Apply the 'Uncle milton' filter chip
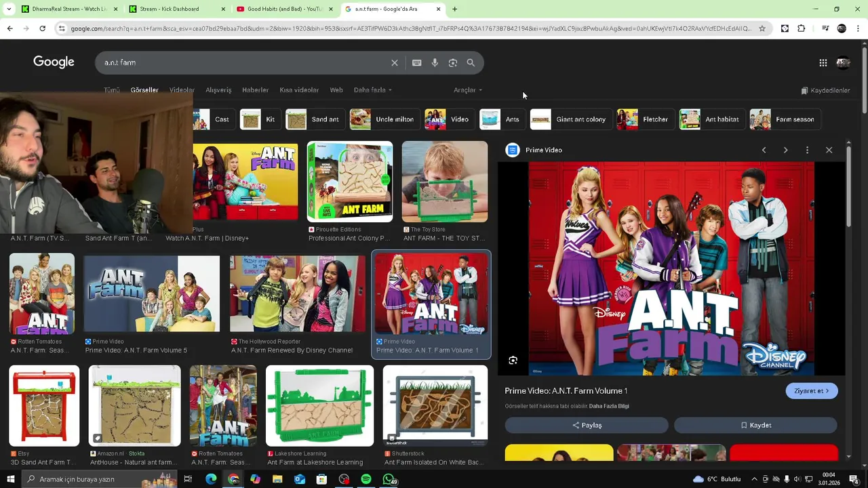868x488 pixels. [x=384, y=119]
